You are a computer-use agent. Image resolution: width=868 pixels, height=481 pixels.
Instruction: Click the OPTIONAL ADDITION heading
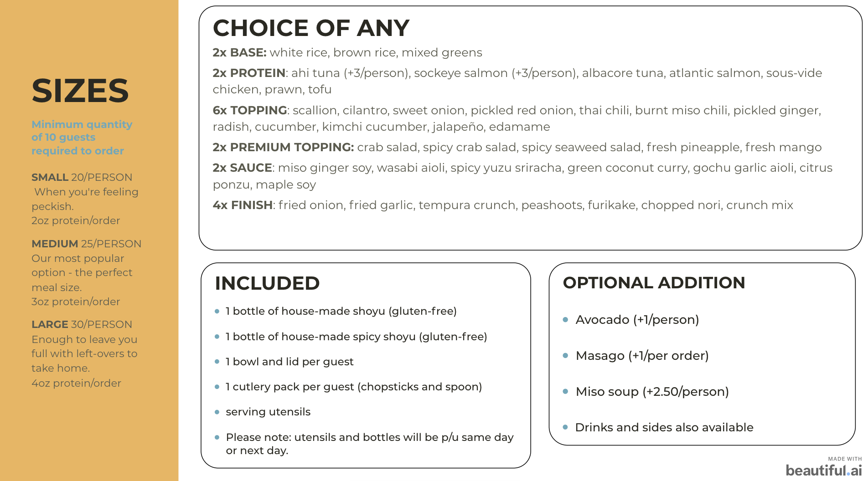coord(654,283)
